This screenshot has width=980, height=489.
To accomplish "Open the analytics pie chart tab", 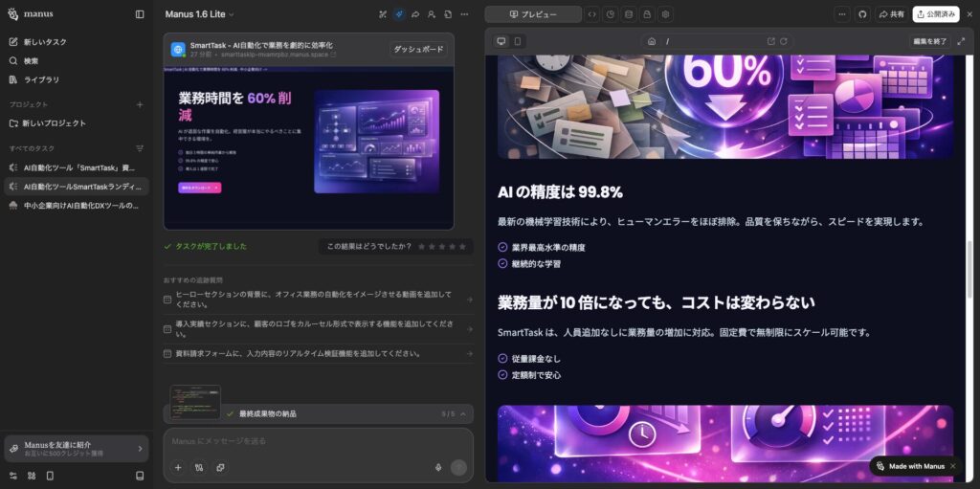I will click(611, 14).
